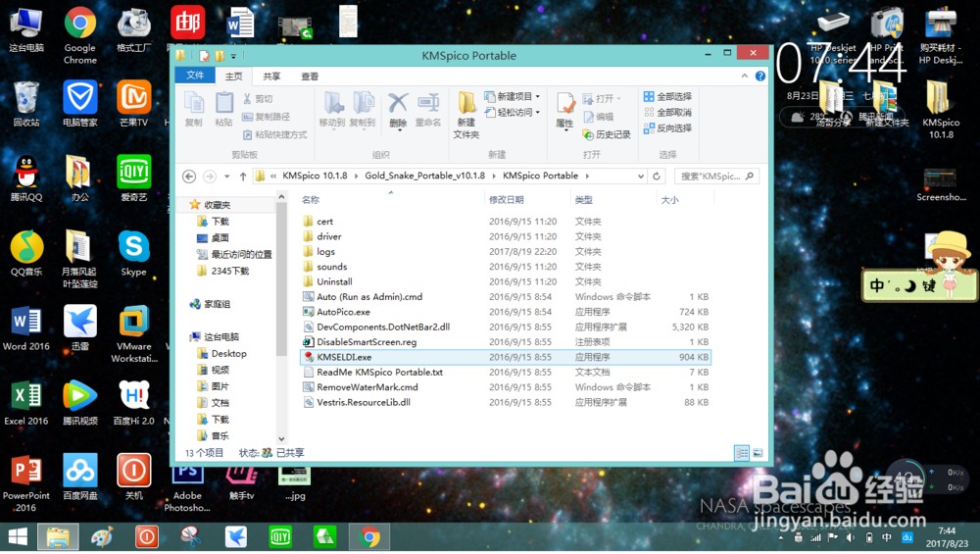Click the Copy to (复制到) icon
980x554 pixels.
click(363, 103)
